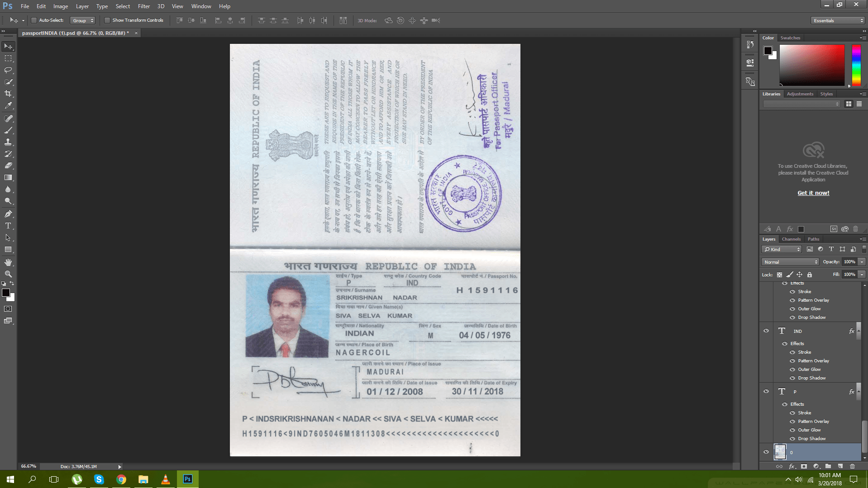Open the blend mode dropdown showing Normal

point(789,262)
